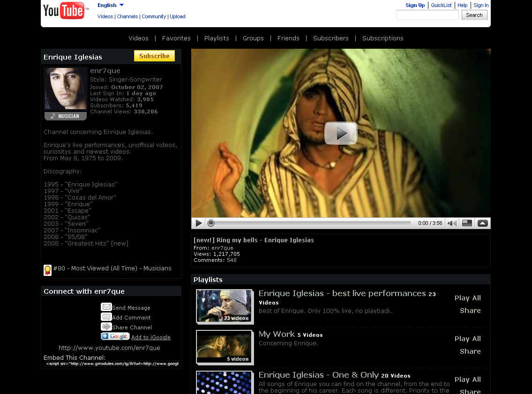532x394 pixels.
Task: Mute the video with the speaker icon
Action: [x=452, y=223]
